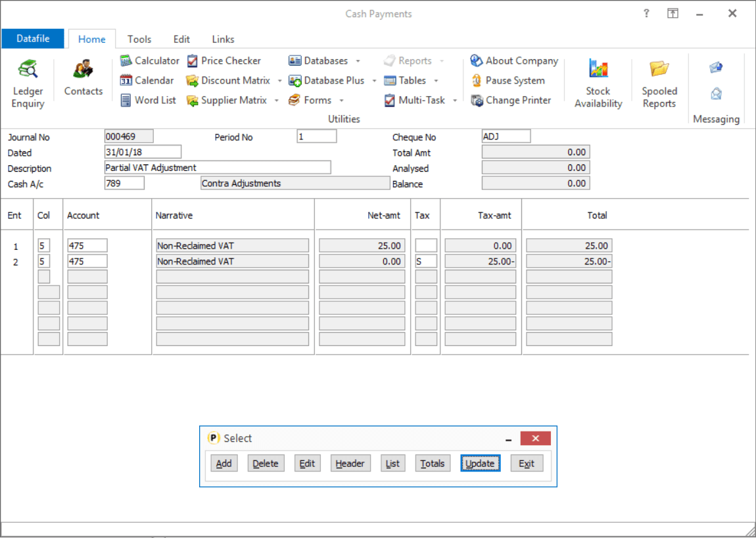Click the Account field in entry 1

(x=87, y=245)
